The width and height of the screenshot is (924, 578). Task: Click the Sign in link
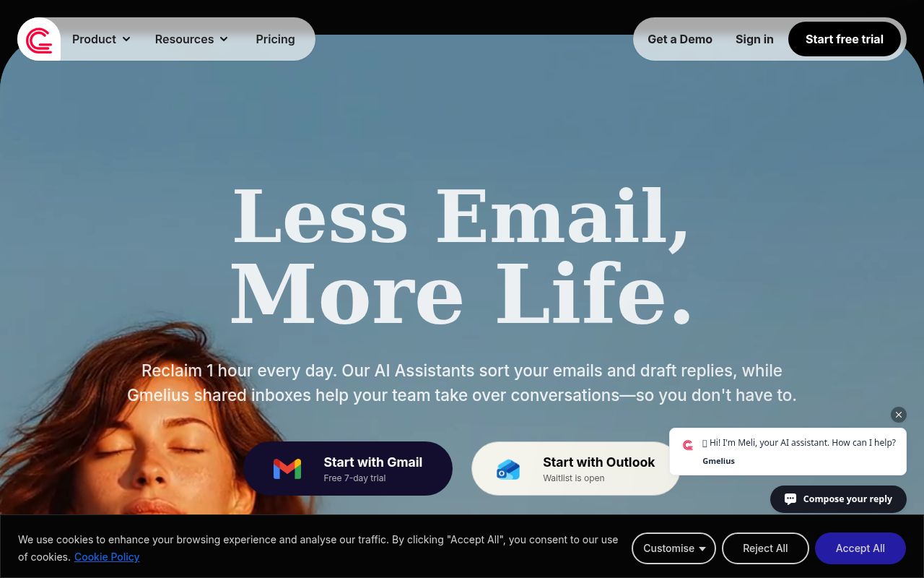click(754, 39)
